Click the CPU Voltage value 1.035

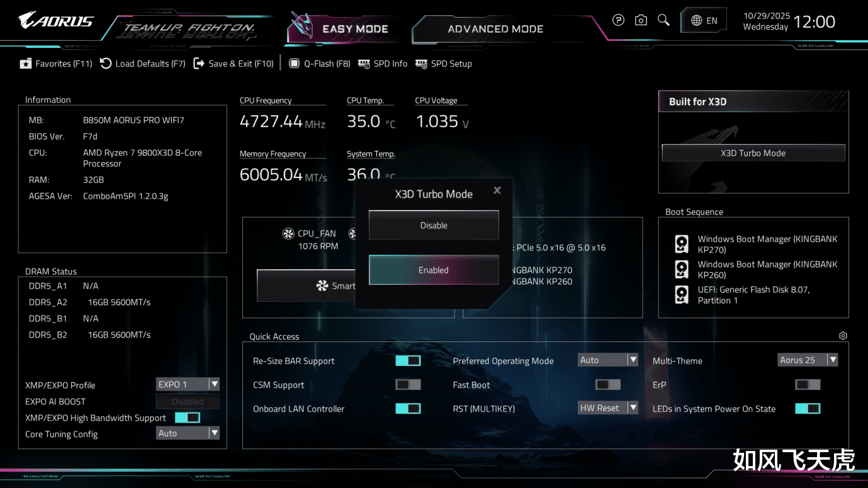click(437, 121)
